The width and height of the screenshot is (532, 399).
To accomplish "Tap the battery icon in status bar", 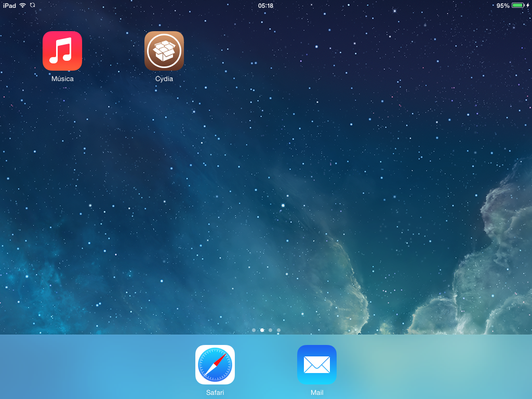I will pos(518,5).
